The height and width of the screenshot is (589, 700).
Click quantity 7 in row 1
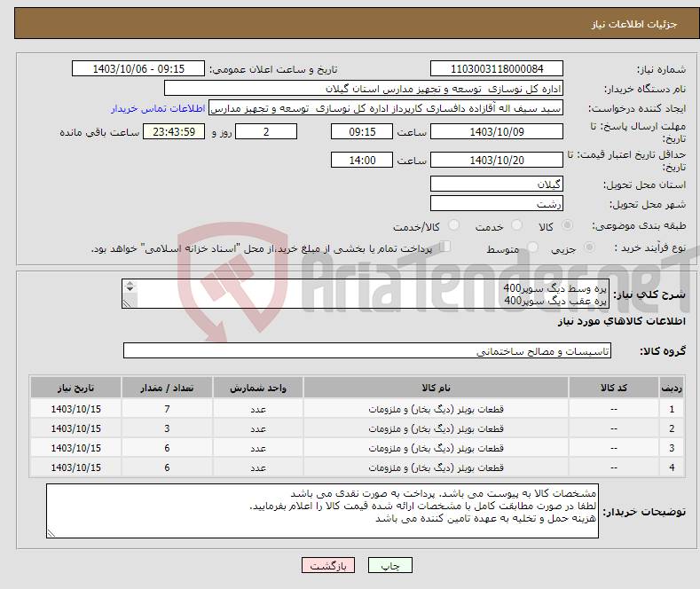(x=167, y=409)
